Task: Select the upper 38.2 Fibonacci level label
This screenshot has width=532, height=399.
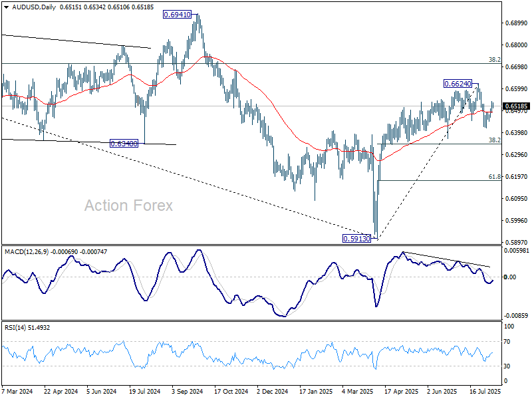Action: coord(494,60)
